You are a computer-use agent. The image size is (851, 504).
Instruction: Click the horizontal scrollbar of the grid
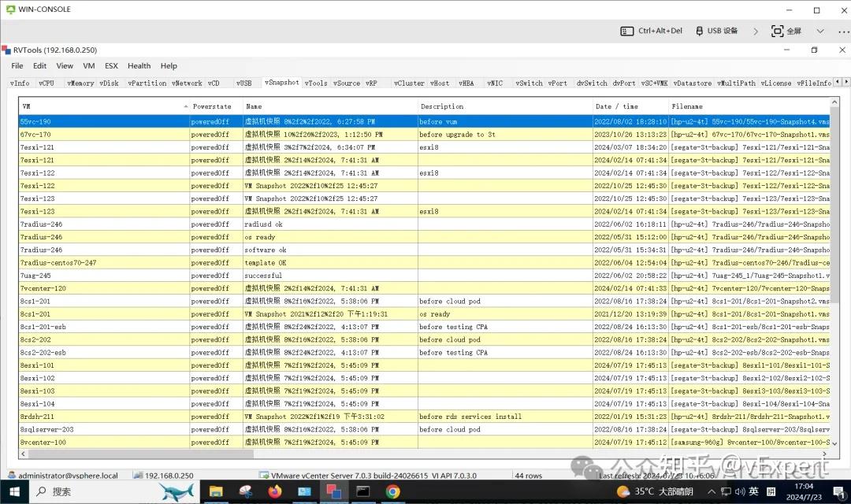pyautogui.click(x=422, y=454)
